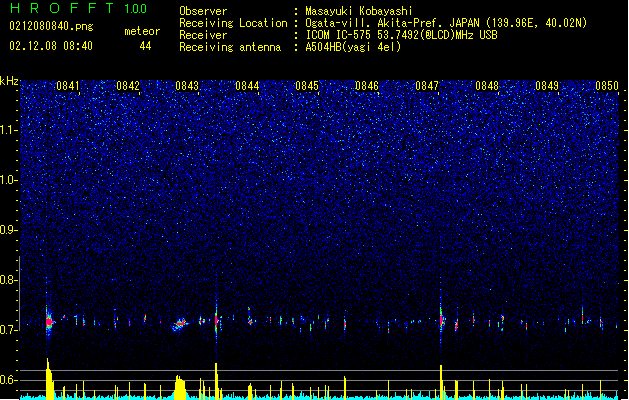Click the 'Receiver' field label
The image size is (629, 400).
coord(203,35)
